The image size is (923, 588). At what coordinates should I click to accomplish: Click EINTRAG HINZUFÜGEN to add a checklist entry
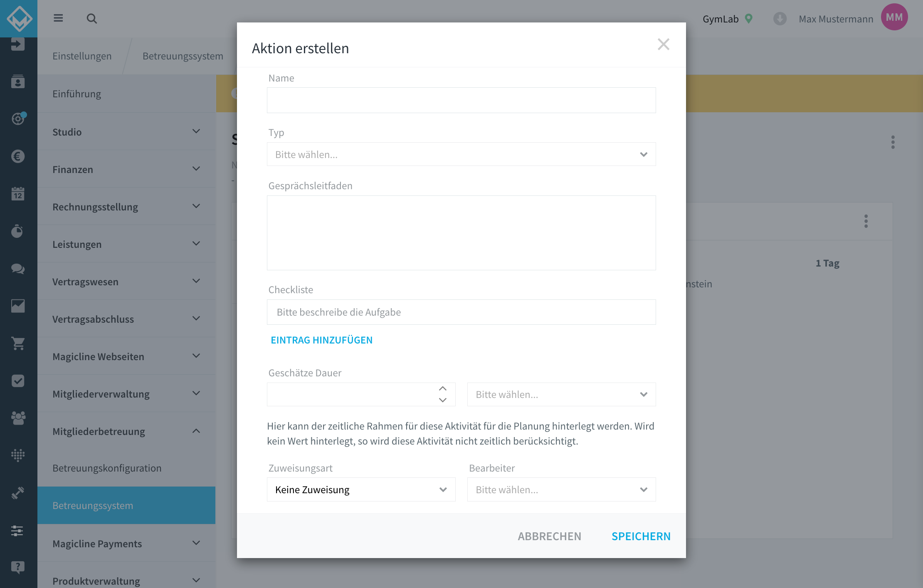pyautogui.click(x=321, y=340)
